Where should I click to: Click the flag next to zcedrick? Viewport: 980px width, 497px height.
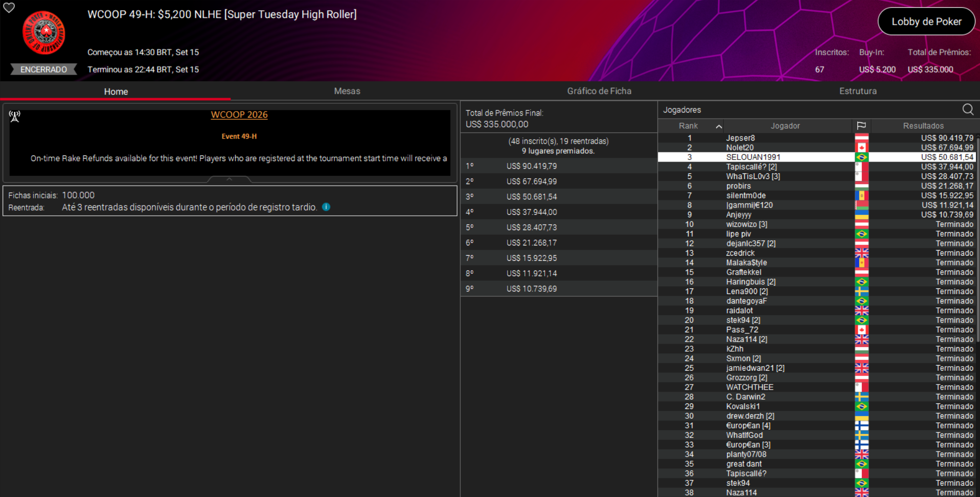(861, 253)
